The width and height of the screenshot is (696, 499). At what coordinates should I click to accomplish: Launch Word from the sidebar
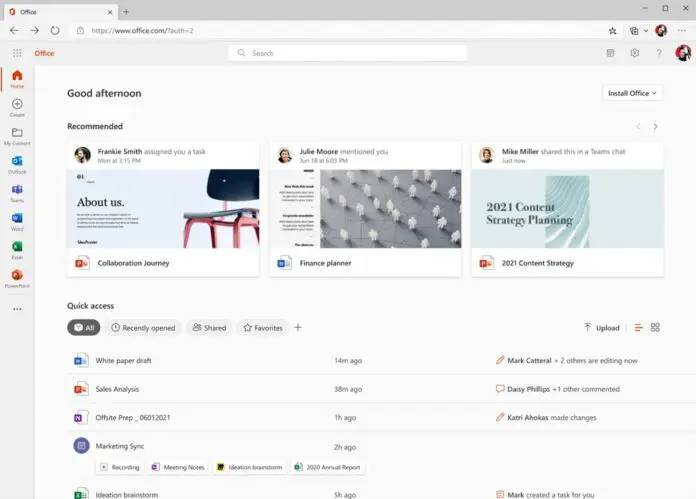coord(17,222)
